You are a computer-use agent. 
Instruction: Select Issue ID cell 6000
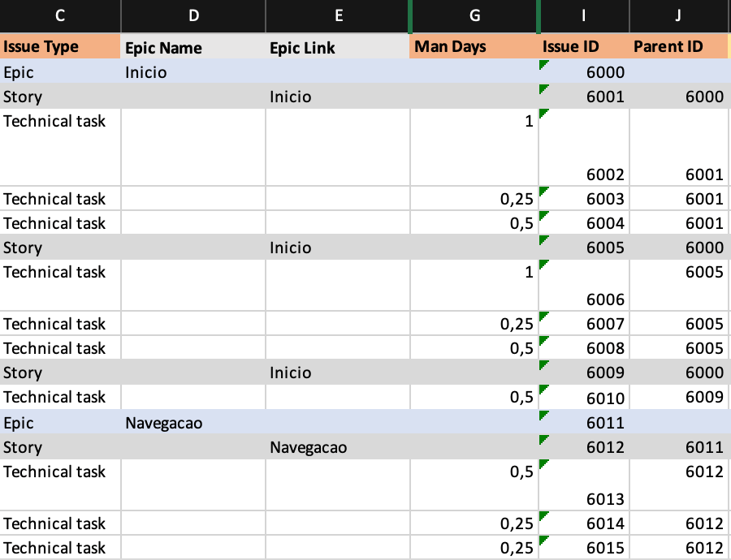pos(584,71)
